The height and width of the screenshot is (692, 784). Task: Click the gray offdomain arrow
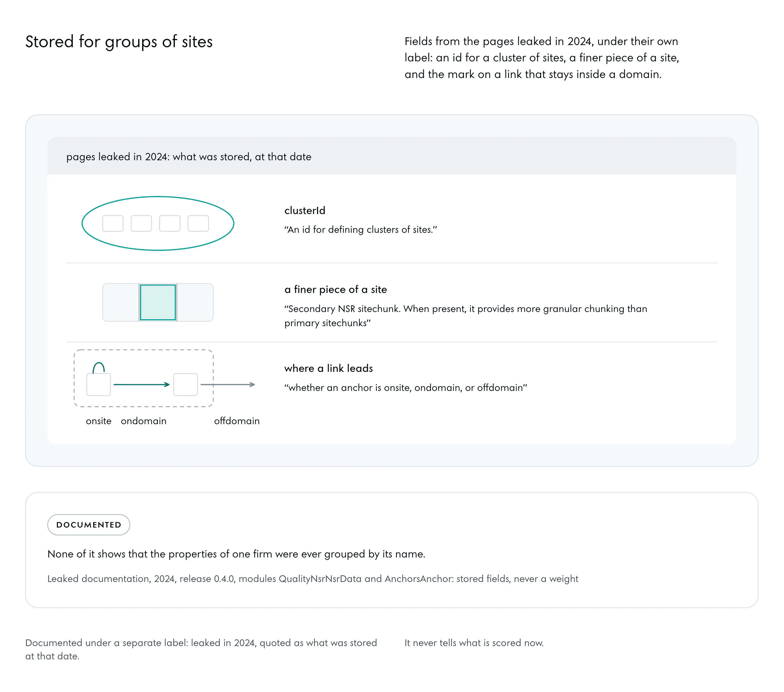228,384
